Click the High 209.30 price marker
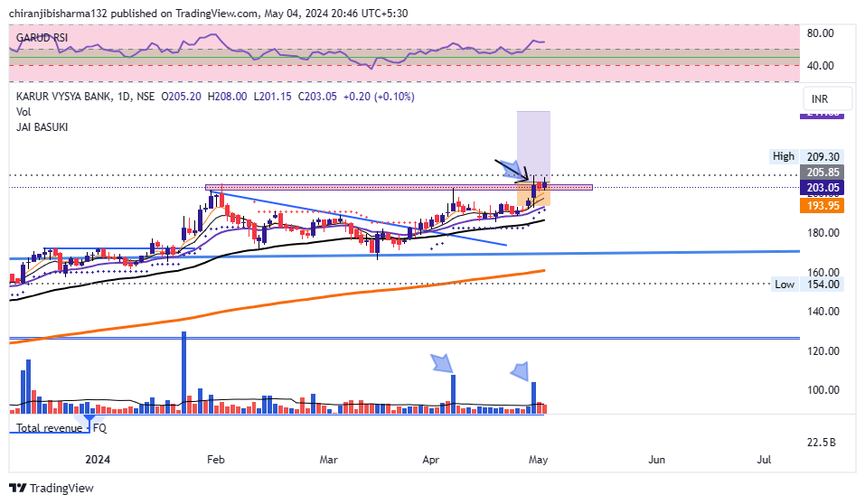This screenshot has width=865, height=504. tap(807, 156)
